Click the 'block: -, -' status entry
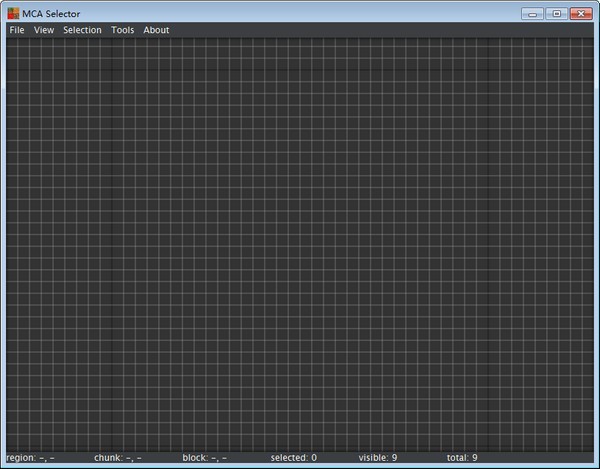Screen dimensions: 600x469 coord(205,458)
